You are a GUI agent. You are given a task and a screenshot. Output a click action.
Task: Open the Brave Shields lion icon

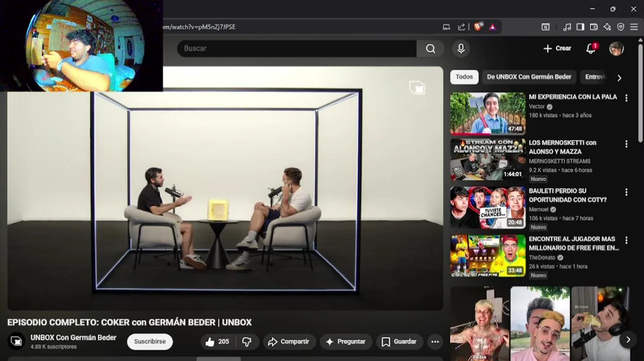(x=478, y=27)
